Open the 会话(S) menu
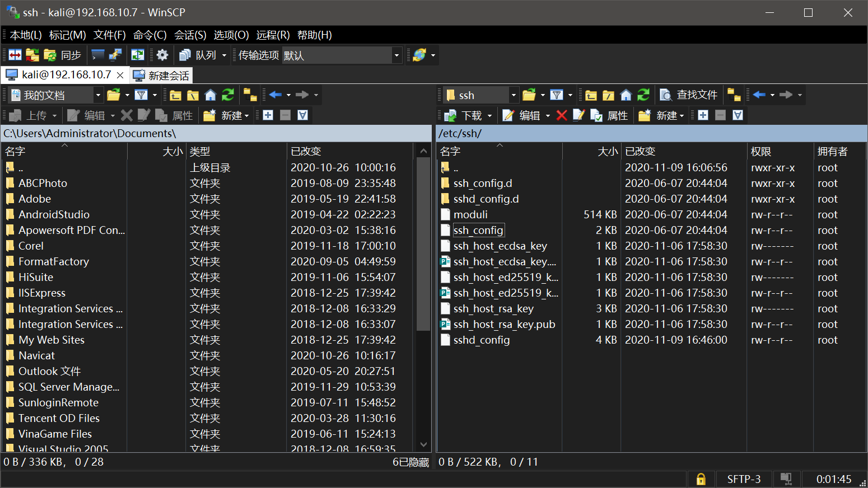868x488 pixels. point(190,35)
